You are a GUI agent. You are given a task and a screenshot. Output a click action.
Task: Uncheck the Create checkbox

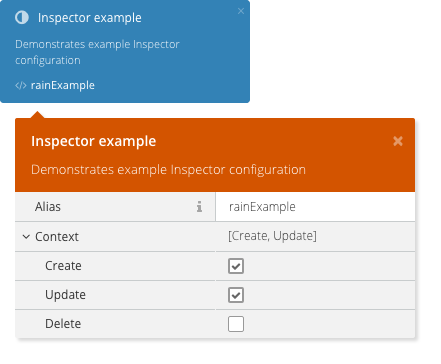click(236, 266)
